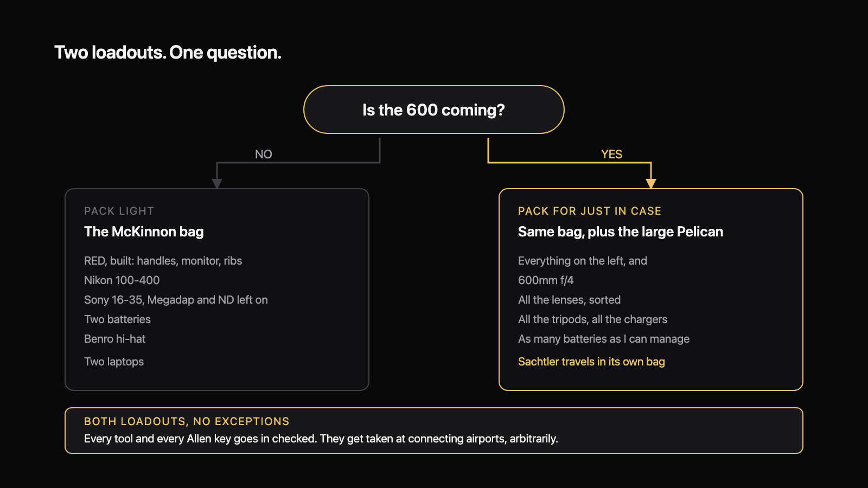
Task: Select the slide title 'Two loadouts. One question.'
Action: pos(168,53)
